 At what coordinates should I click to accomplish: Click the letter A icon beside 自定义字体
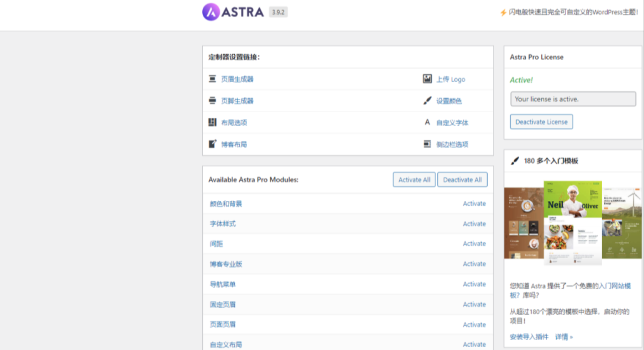pyautogui.click(x=427, y=122)
